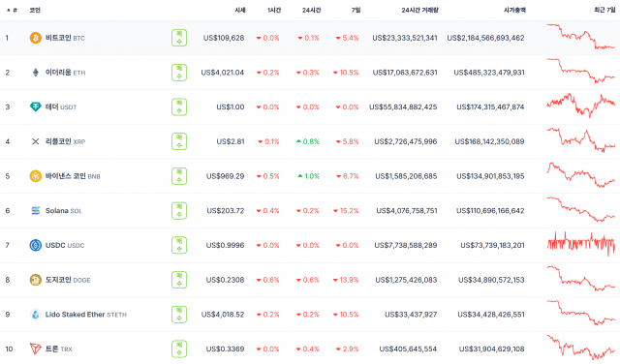Click the Dogecoin DOGE icon
Screen dimensions: 620x364
(x=35, y=280)
